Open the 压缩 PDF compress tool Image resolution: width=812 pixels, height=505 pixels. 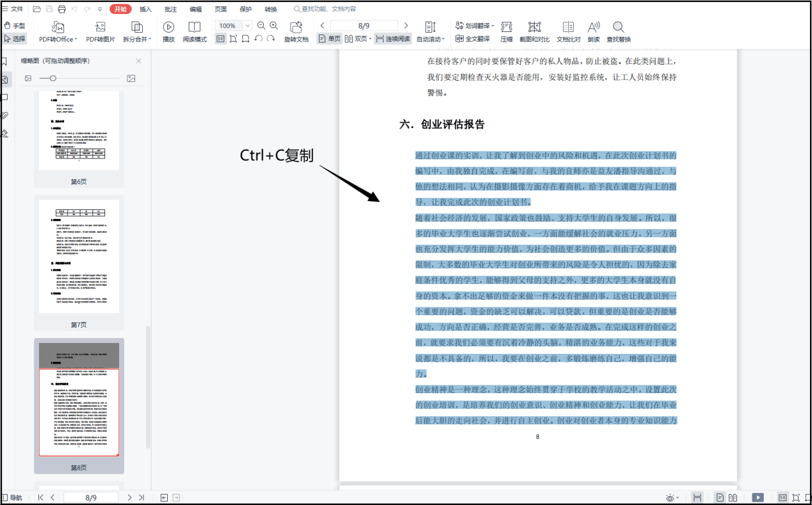506,31
